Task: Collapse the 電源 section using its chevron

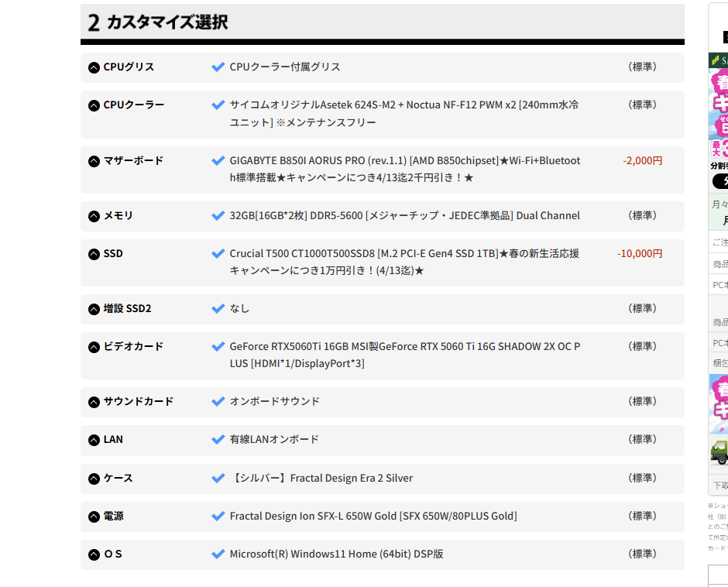Action: click(92, 516)
